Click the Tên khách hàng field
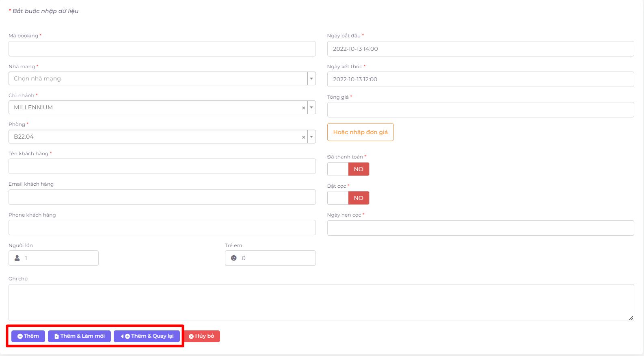 coord(162,166)
